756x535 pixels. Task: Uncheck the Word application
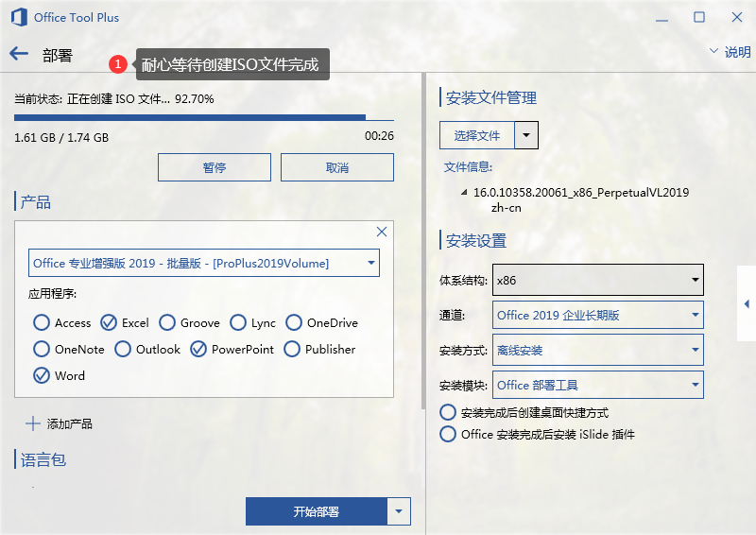(42, 375)
